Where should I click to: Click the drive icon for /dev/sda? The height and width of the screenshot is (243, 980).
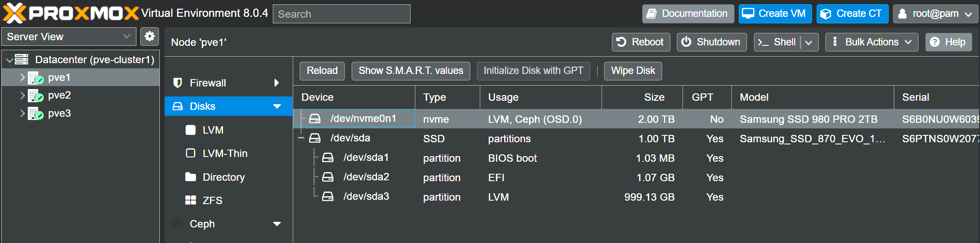click(315, 138)
